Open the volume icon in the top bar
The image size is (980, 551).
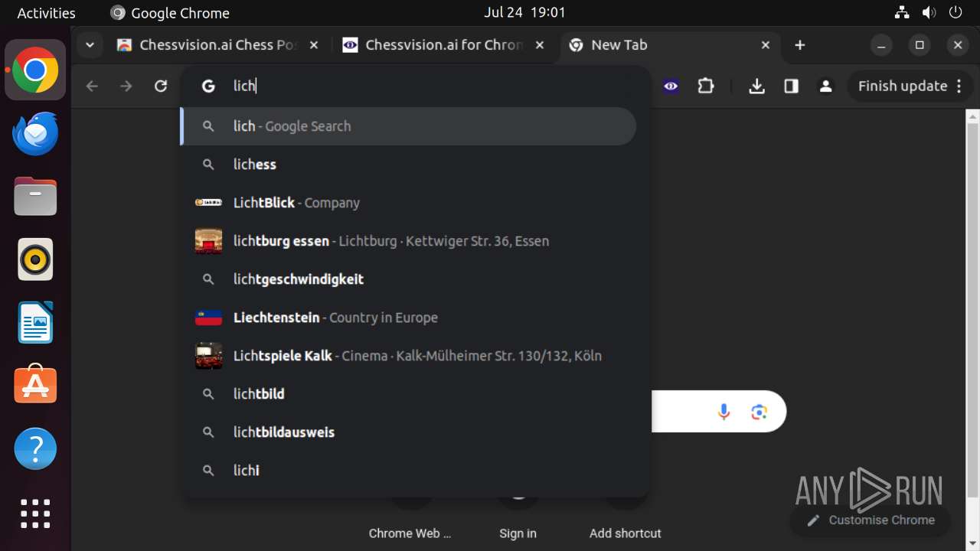[929, 13]
